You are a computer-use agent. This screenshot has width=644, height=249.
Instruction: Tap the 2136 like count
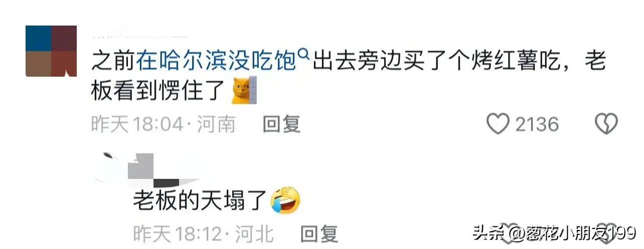[537, 124]
